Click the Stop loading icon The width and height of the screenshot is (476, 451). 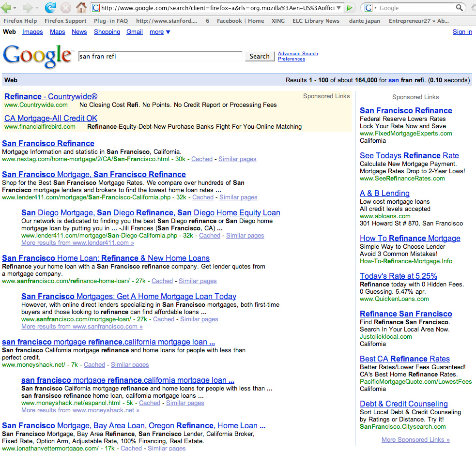click(x=65, y=8)
